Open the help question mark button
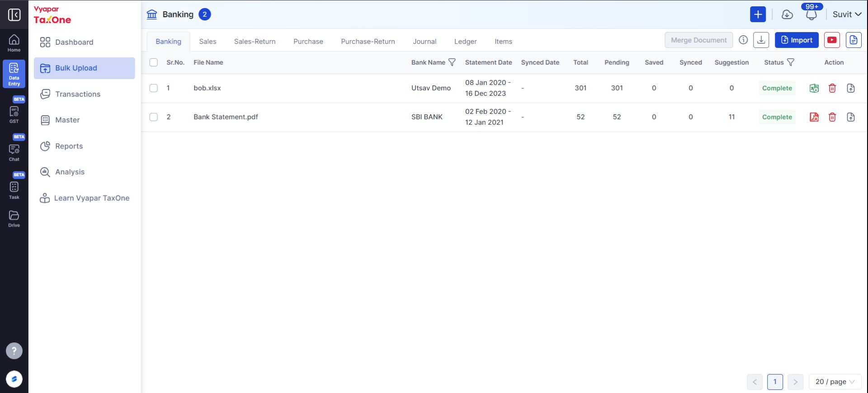This screenshot has width=868, height=393. 14,350
